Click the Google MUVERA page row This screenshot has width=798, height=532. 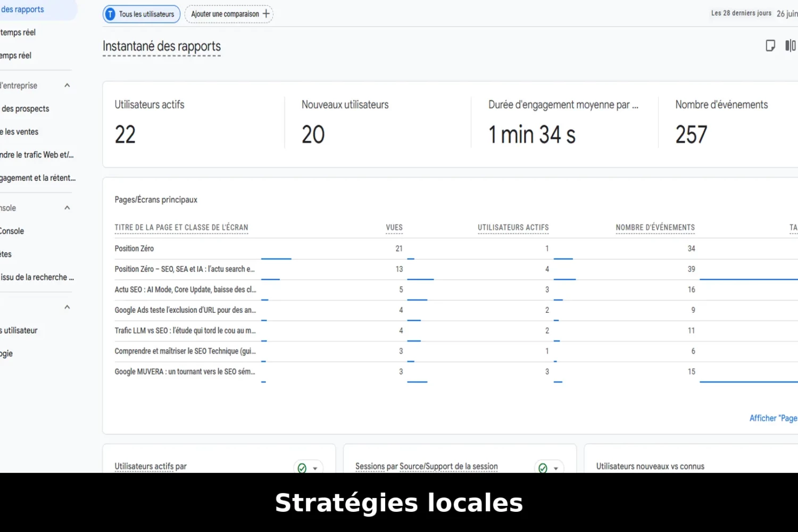tap(185, 372)
